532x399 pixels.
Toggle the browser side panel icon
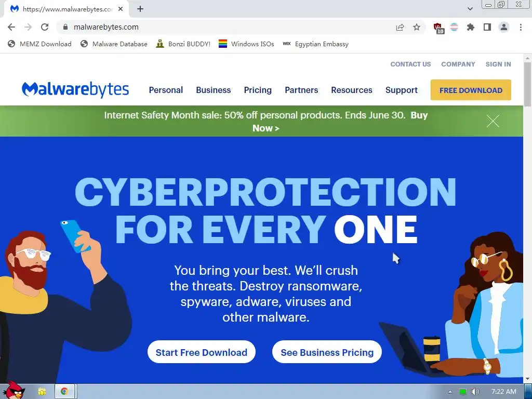click(487, 27)
